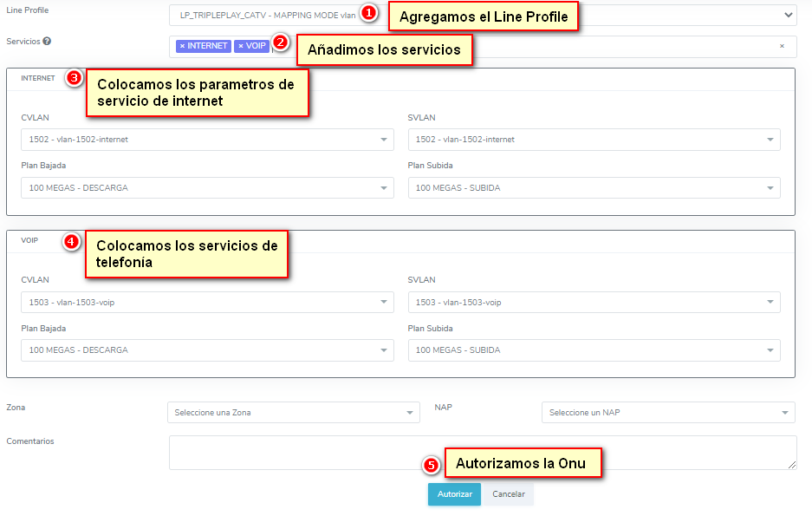Remove the INTERNET service tag
The height and width of the screenshot is (516, 812).
click(x=182, y=46)
